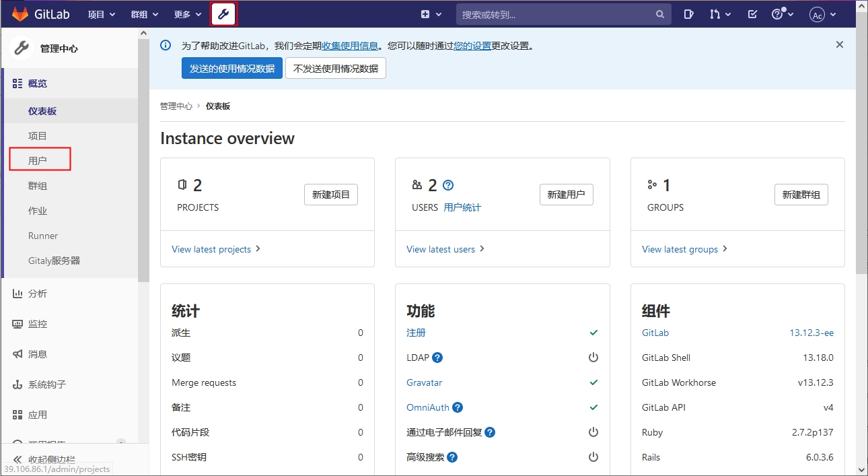Open the admin area wrench icon

tap(223, 14)
